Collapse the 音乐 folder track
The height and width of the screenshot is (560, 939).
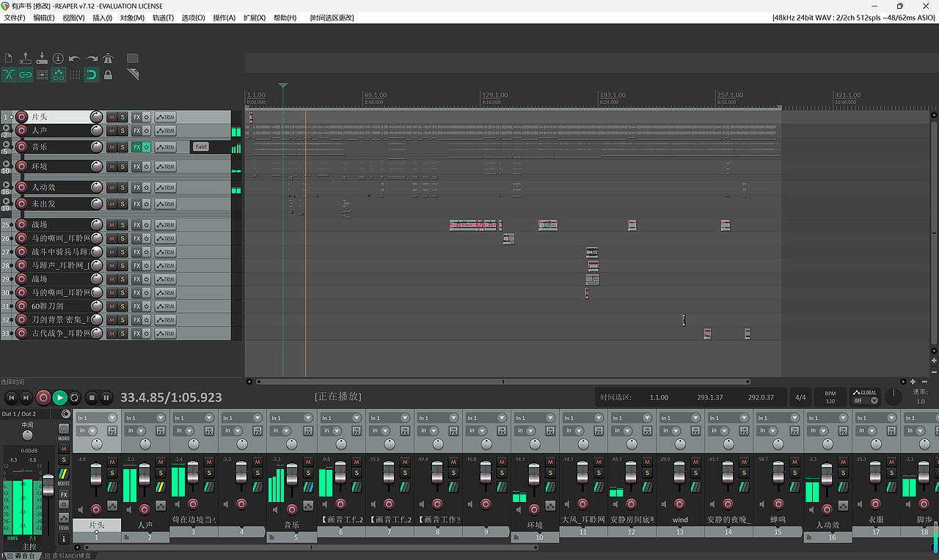(x=7, y=144)
